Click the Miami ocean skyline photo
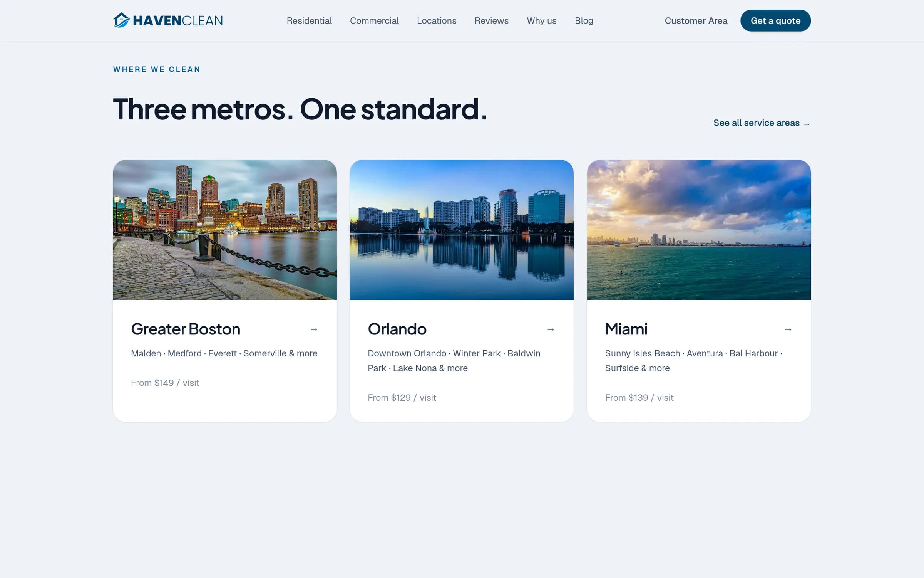This screenshot has width=924, height=578. pyautogui.click(x=699, y=230)
